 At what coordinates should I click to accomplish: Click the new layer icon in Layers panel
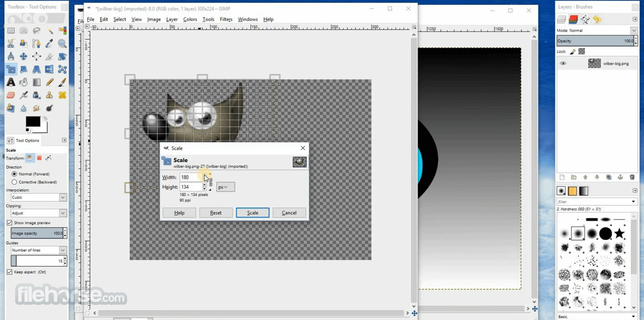pyautogui.click(x=562, y=177)
